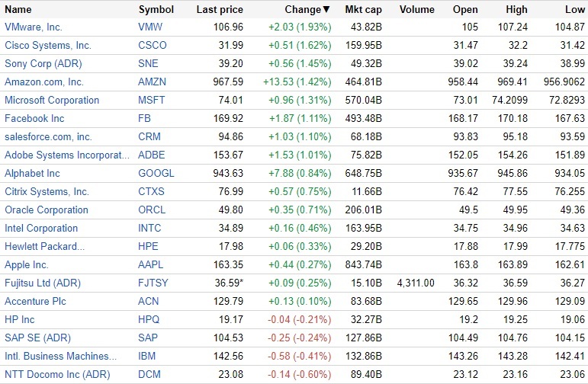Click the FB ticker symbol

pos(145,119)
